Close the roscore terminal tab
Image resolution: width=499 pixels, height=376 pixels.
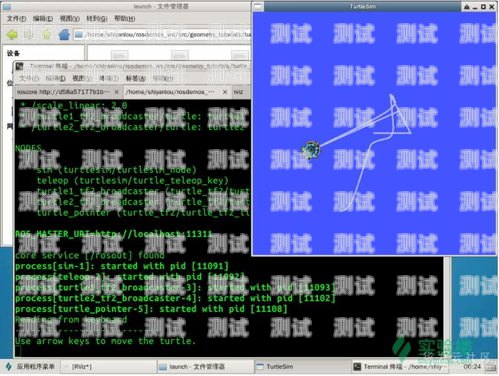116,92
